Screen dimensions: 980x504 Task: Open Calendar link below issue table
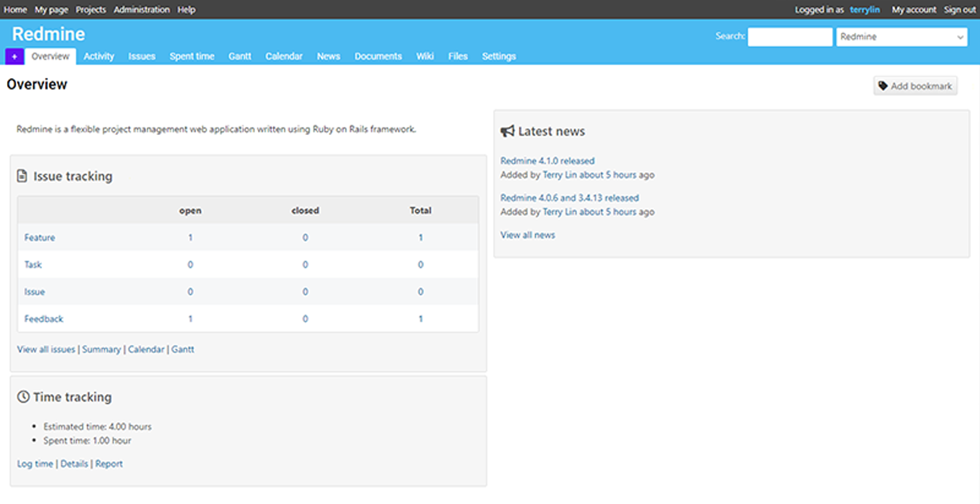tap(146, 349)
